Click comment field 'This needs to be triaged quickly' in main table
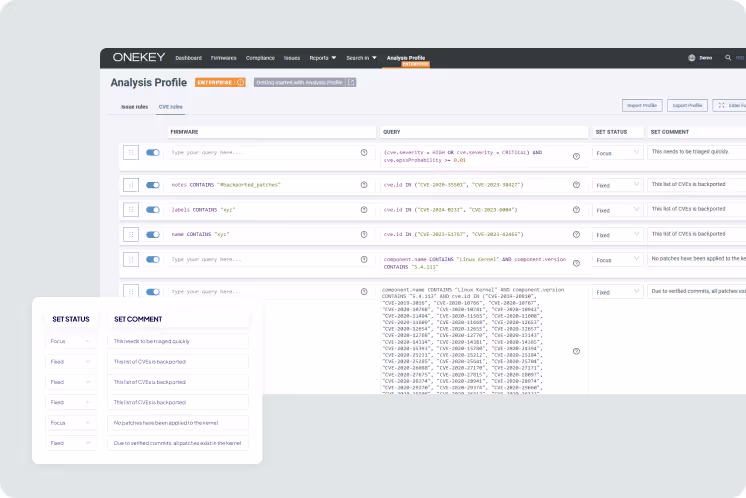 pyautogui.click(x=697, y=152)
